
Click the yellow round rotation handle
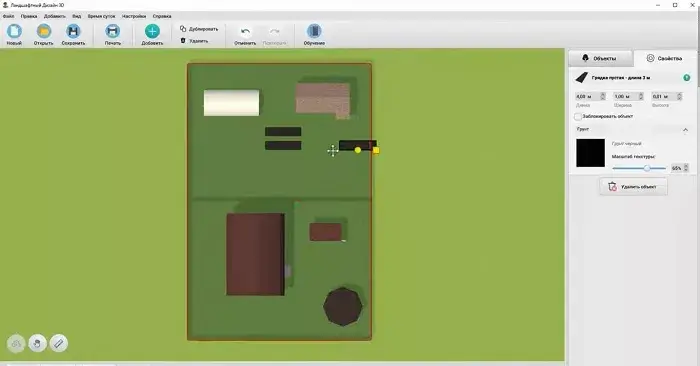coord(358,150)
